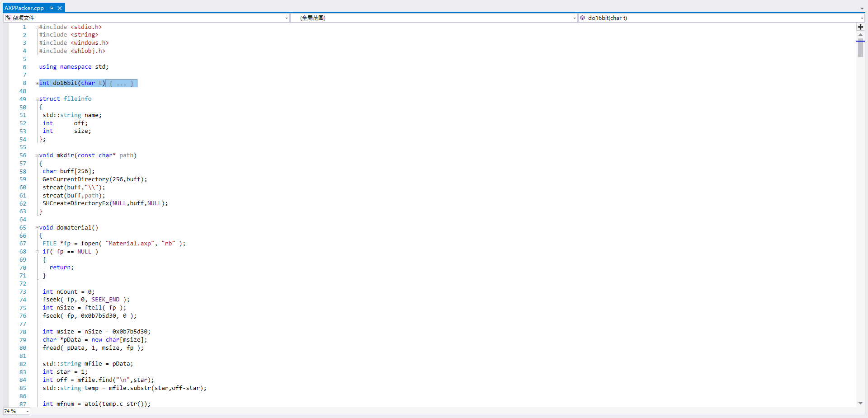Collapse the domaterial function block
This screenshot has height=418, width=868.
(37, 228)
